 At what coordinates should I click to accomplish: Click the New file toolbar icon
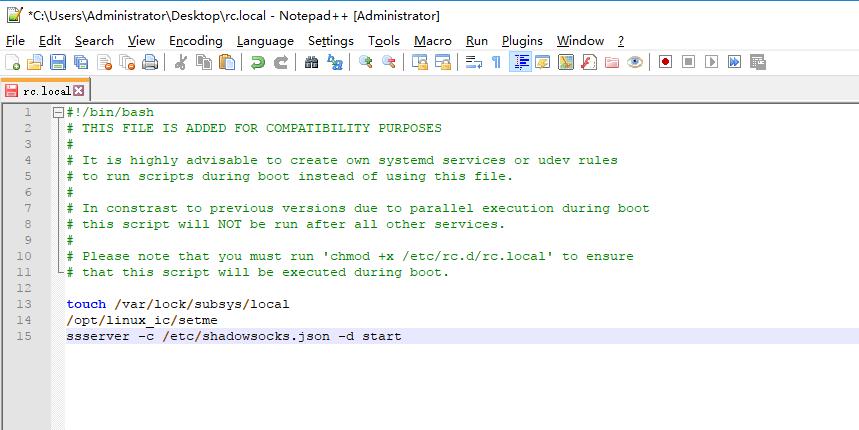(x=13, y=63)
